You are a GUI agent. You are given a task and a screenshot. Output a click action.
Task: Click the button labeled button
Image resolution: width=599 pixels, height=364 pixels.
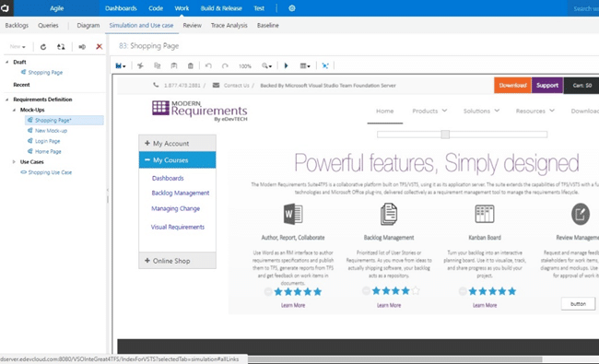click(578, 304)
